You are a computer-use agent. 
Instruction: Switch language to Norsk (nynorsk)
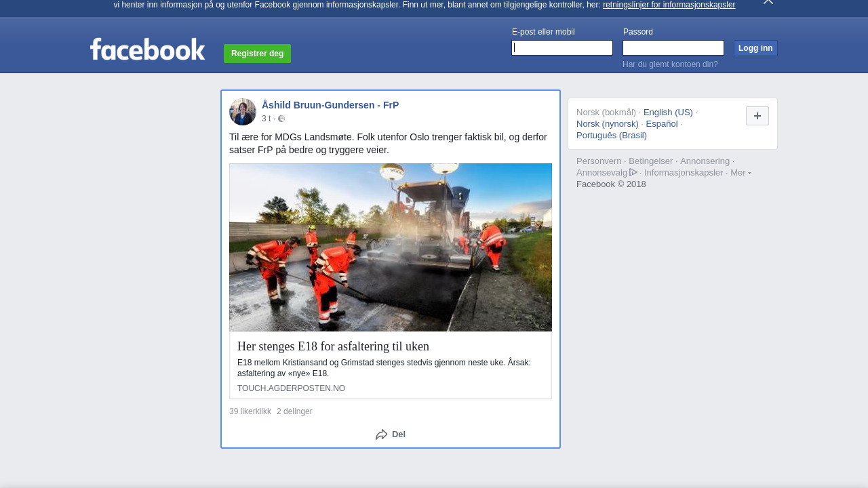(x=608, y=123)
